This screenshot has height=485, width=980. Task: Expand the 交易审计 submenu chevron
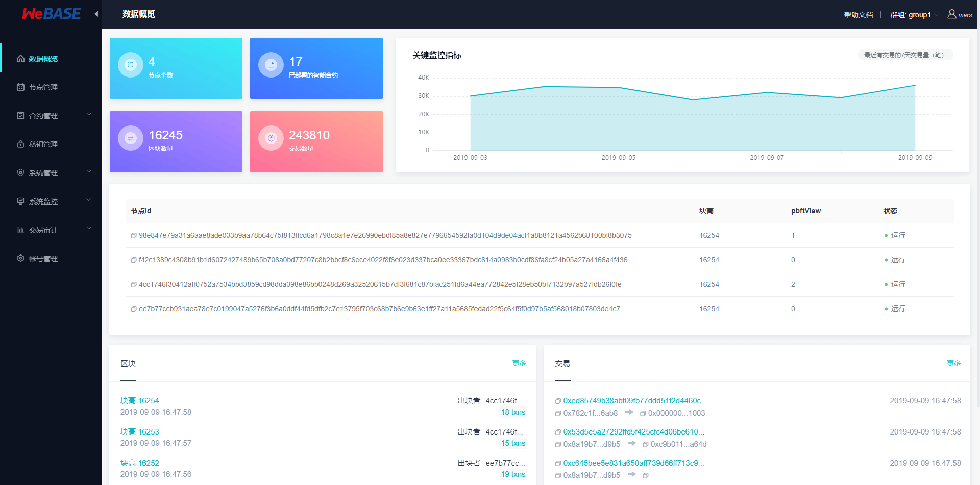coord(89,228)
